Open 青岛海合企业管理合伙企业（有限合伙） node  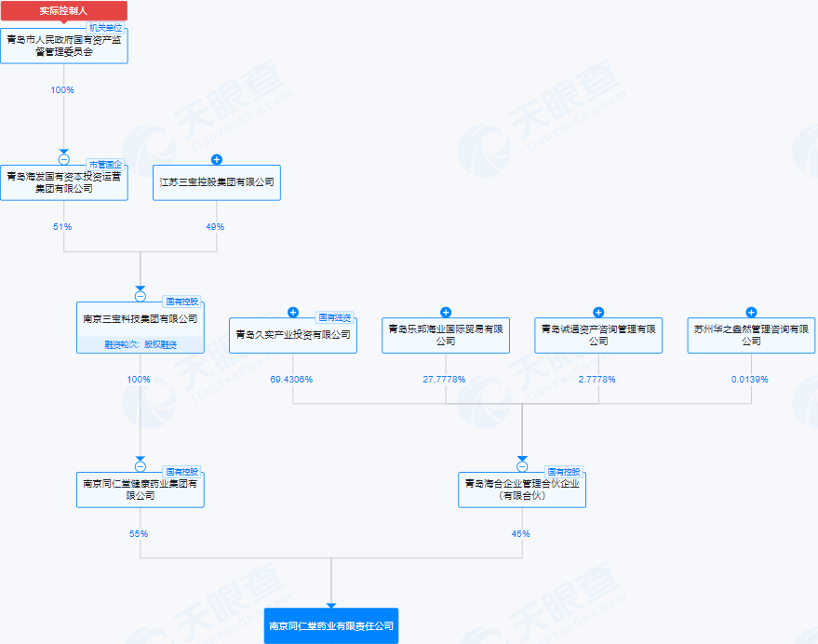tap(522, 490)
